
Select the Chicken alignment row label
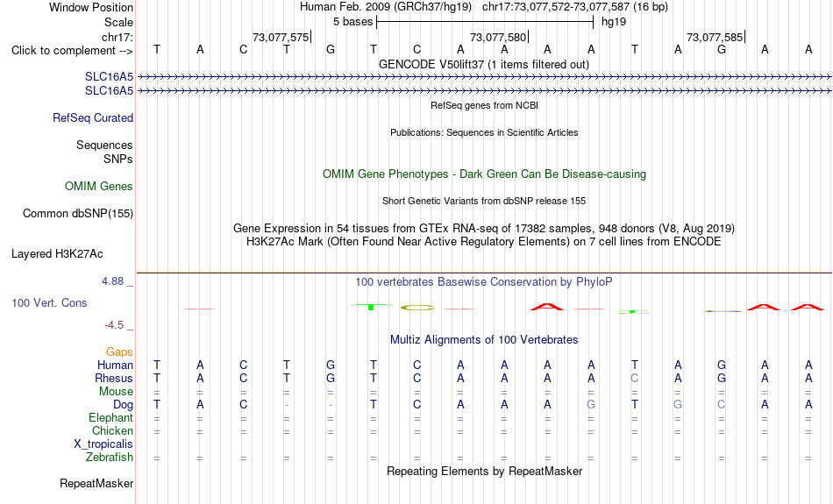coord(112,430)
